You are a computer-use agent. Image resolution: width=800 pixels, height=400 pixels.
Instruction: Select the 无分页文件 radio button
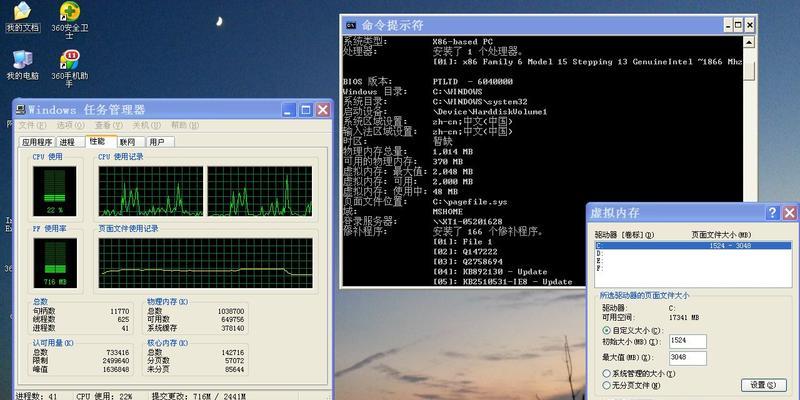coord(607,385)
